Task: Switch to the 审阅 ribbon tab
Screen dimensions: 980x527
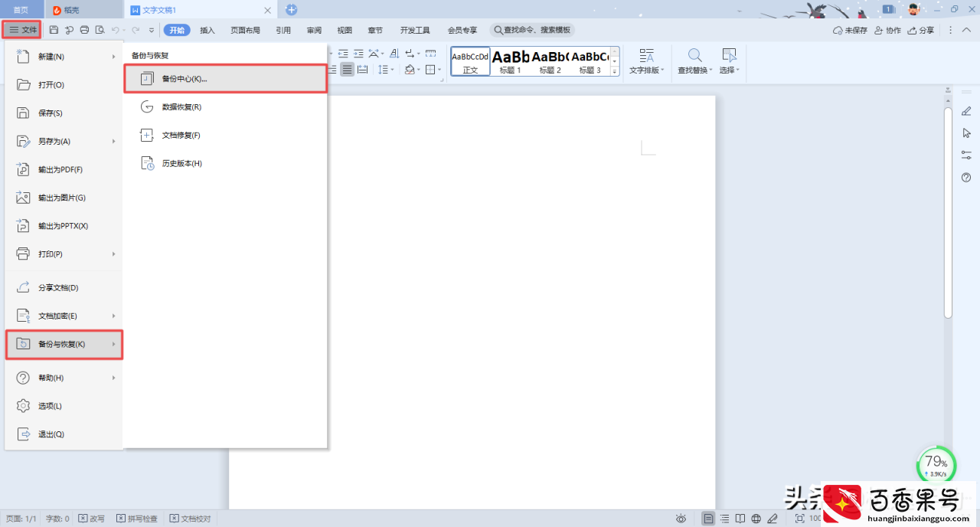Action: click(314, 30)
